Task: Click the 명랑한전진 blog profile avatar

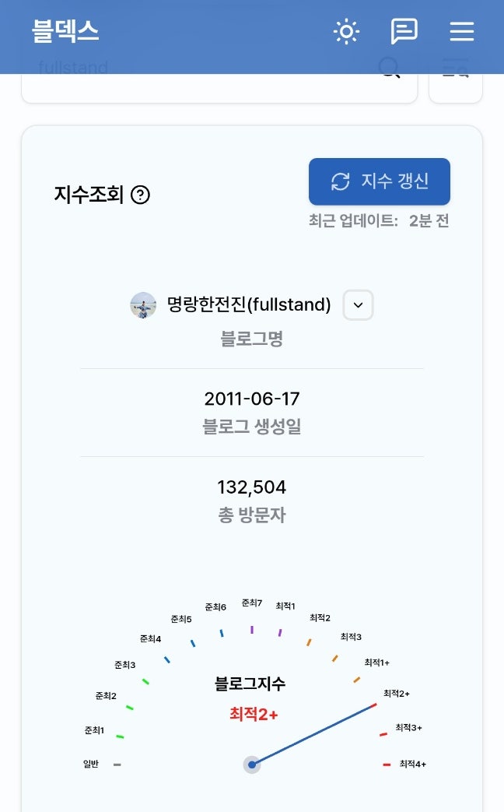Action: coord(143,305)
